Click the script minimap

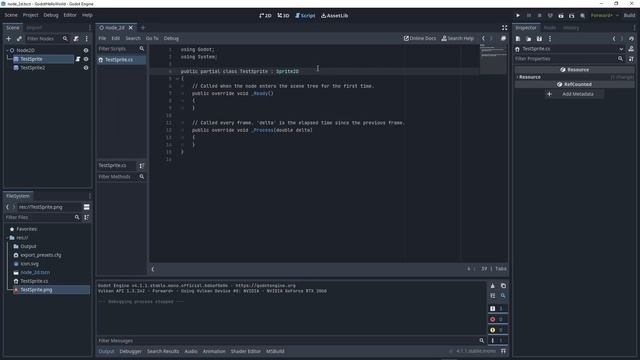(x=493, y=60)
